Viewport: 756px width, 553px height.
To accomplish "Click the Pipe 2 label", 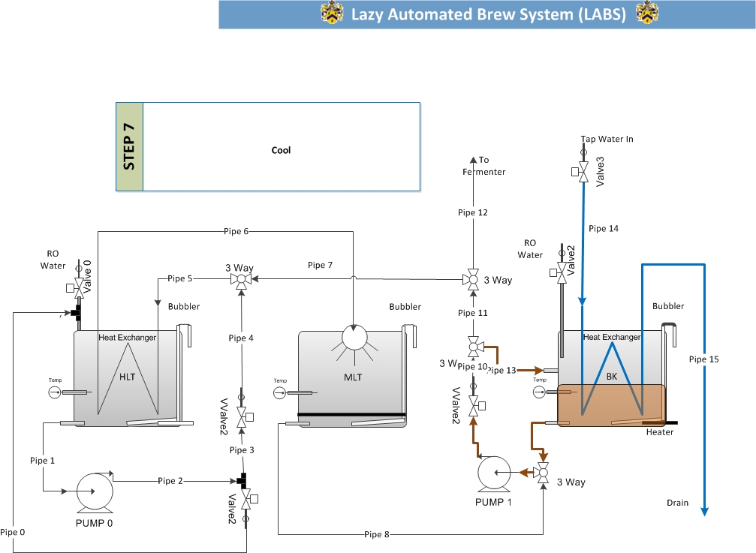I will [x=170, y=481].
